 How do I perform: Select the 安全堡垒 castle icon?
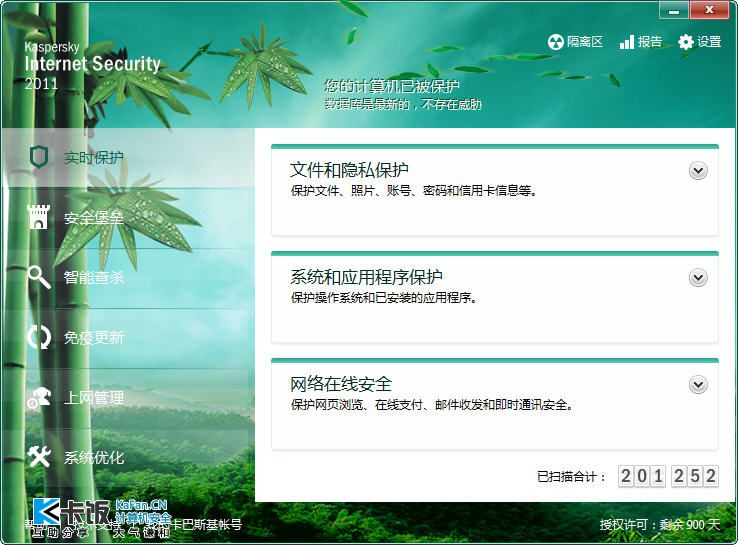coord(38,217)
